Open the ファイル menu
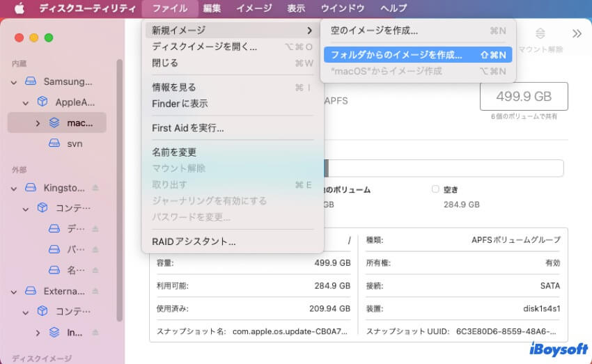This screenshot has width=592, height=364. pyautogui.click(x=169, y=8)
